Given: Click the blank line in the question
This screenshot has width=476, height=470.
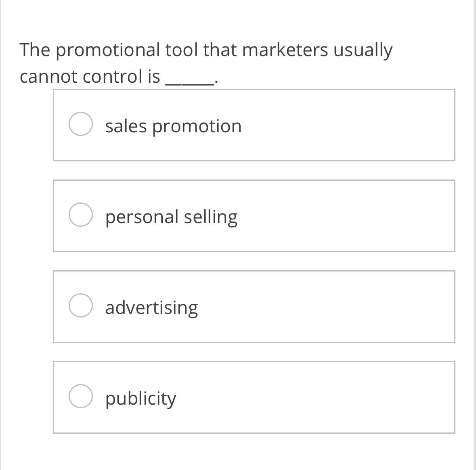Looking at the screenshot, I should 190,79.
